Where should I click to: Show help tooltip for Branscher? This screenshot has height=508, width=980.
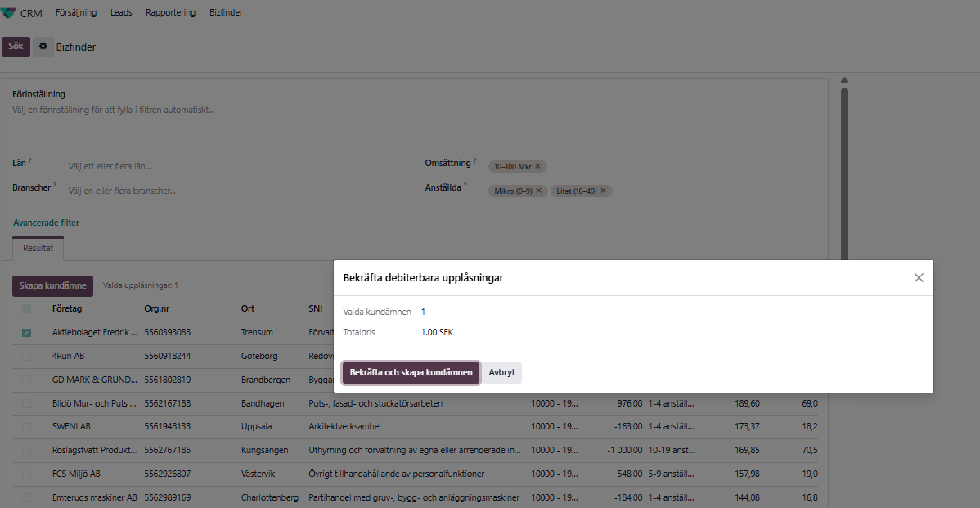pos(55,185)
